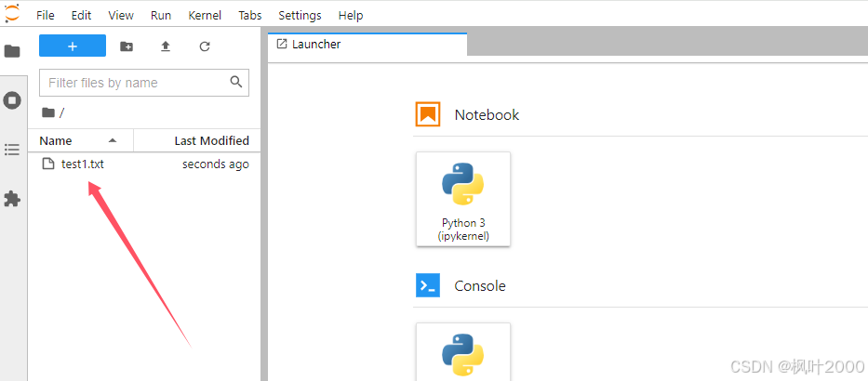
Task: Launch Python 3 (ipykernel) notebook card
Action: (x=463, y=199)
